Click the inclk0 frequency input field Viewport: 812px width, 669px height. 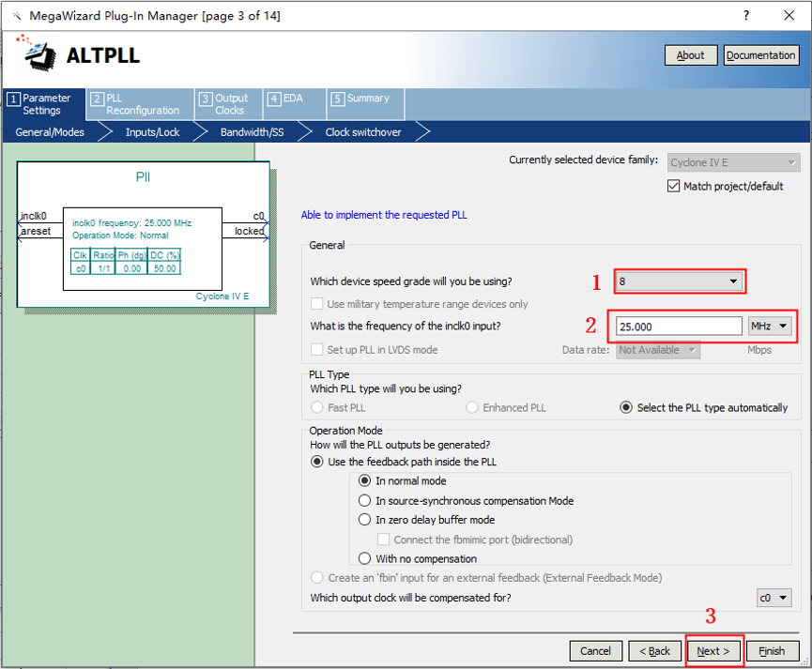pos(679,326)
